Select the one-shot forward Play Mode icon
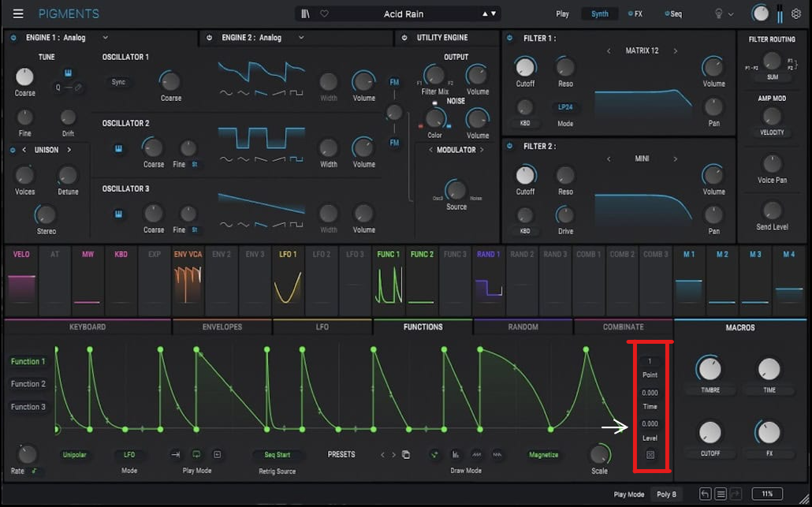 176,455
